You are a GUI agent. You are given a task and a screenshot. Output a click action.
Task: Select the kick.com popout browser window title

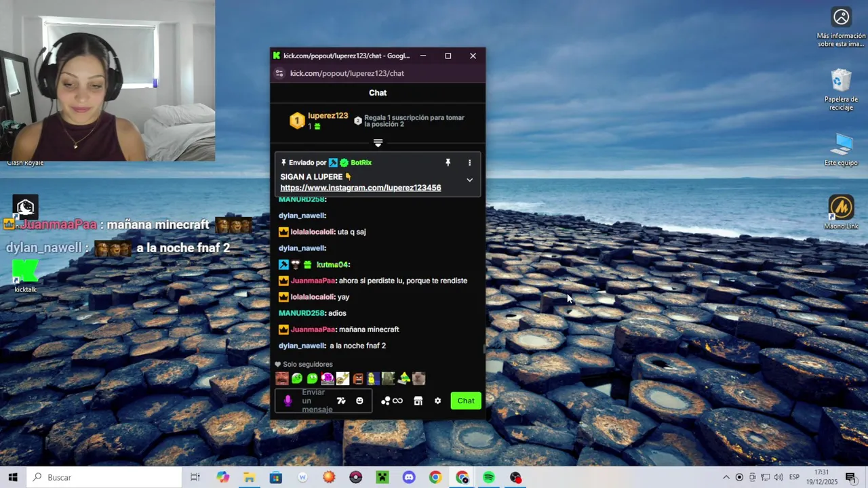point(347,56)
